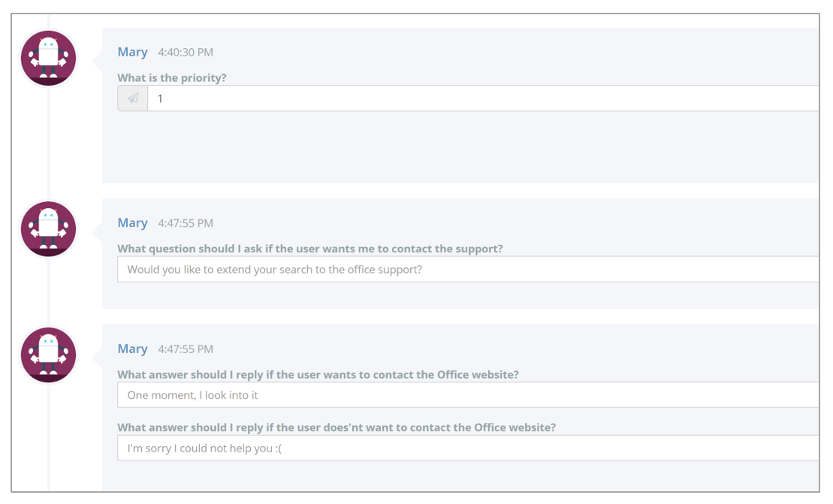Click Mary's robot avatar at 4:40:30 PM
Screen dimensions: 833x504
[x=48, y=58]
